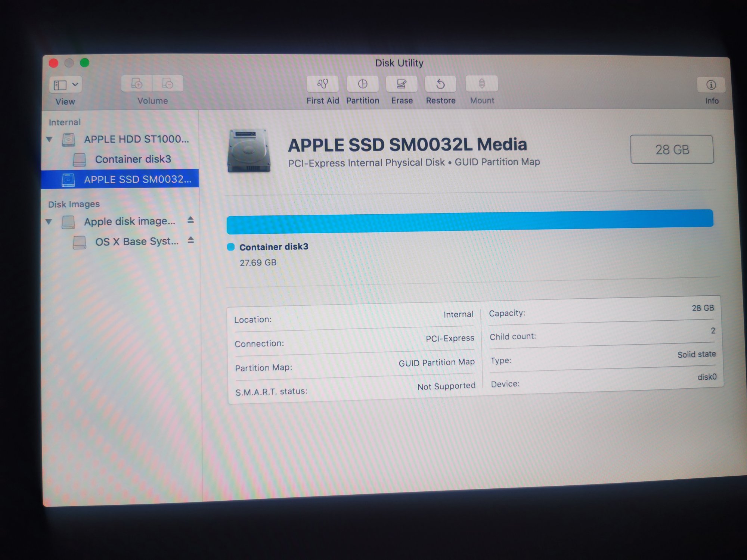Click the remove Volume icon

tap(168, 84)
